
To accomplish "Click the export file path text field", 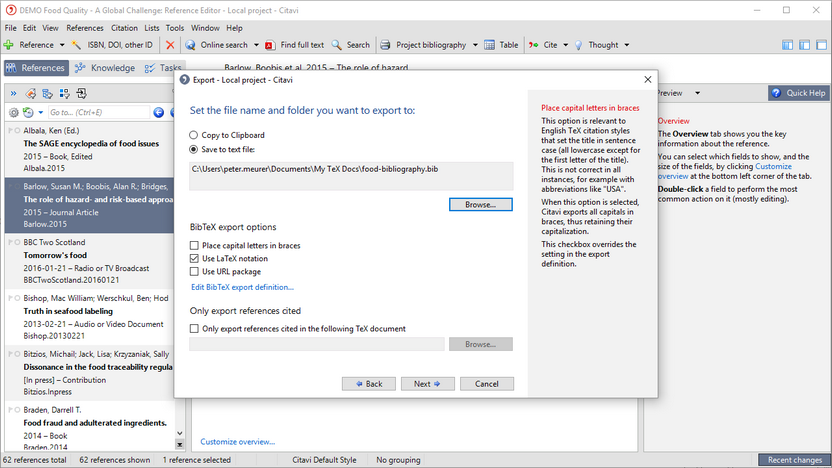I will tap(351, 176).
